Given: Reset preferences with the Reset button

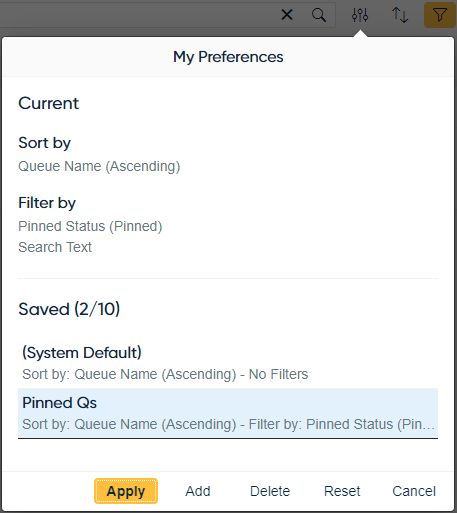Looking at the screenshot, I should pos(342,491).
